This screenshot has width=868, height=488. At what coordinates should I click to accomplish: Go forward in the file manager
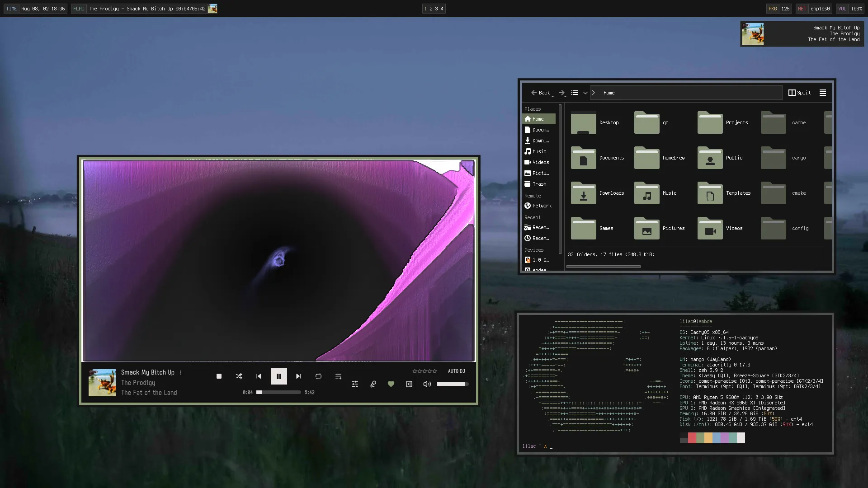pos(562,93)
